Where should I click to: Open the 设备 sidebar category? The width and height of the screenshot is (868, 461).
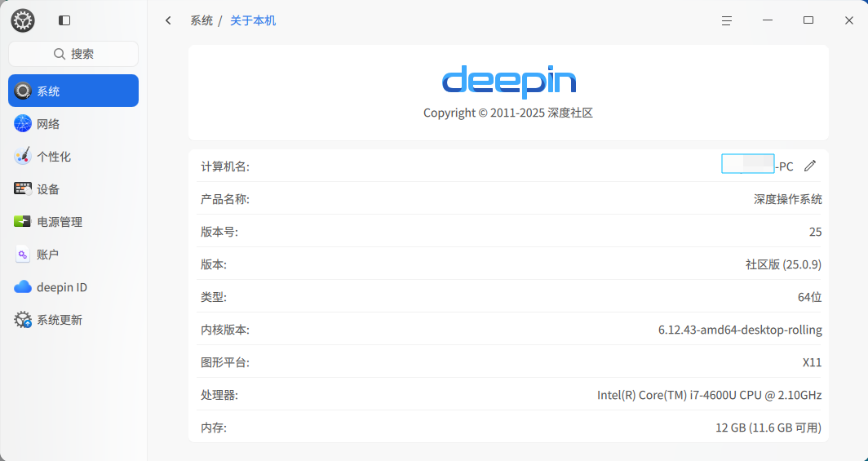[73, 188]
